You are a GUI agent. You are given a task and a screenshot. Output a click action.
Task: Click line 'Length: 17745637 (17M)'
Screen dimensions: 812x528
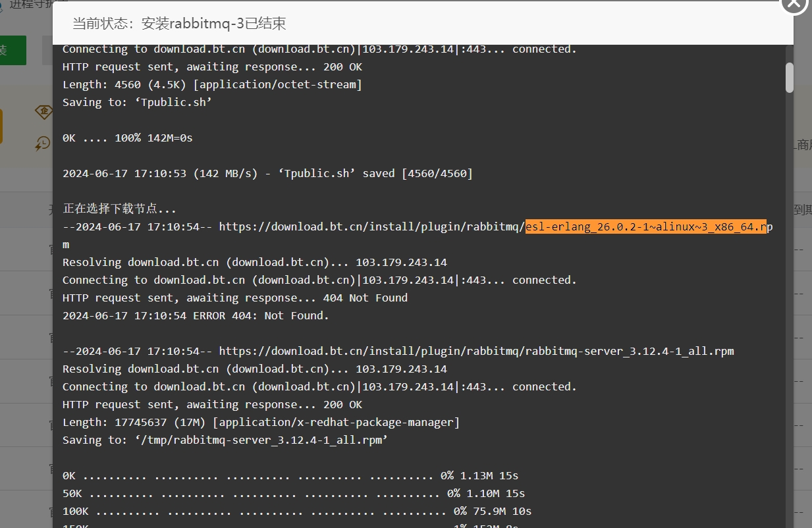pyautogui.click(x=261, y=422)
